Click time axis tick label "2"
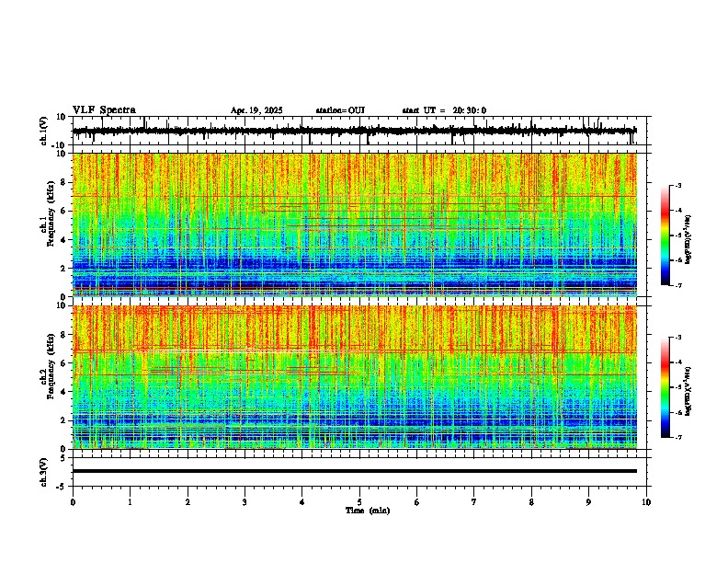 [188, 502]
